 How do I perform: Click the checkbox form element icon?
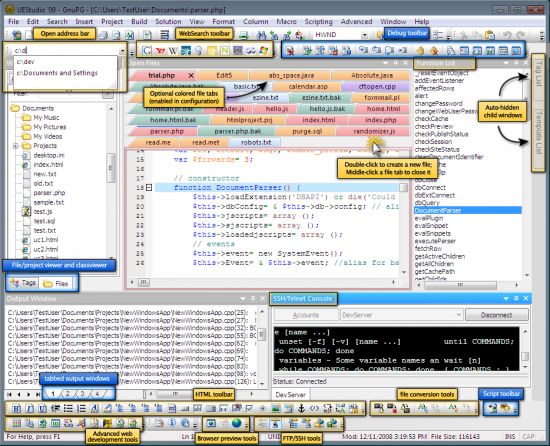pos(249,408)
